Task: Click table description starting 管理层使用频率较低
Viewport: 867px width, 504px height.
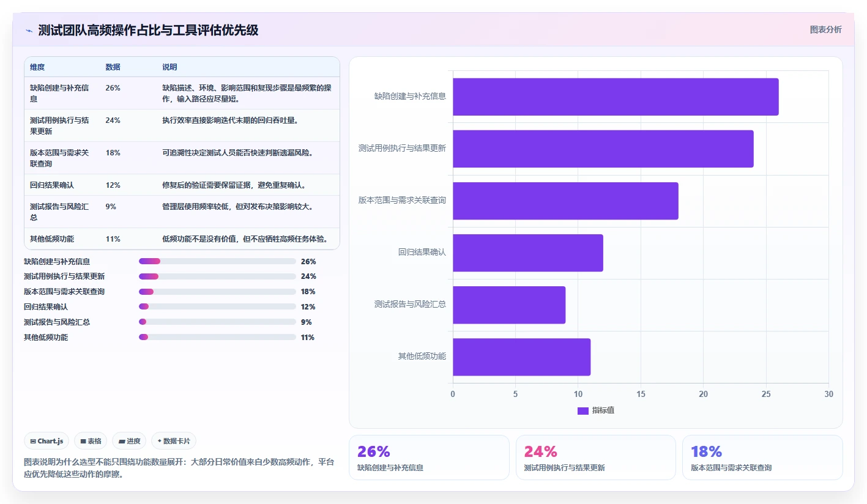Action: tap(238, 207)
